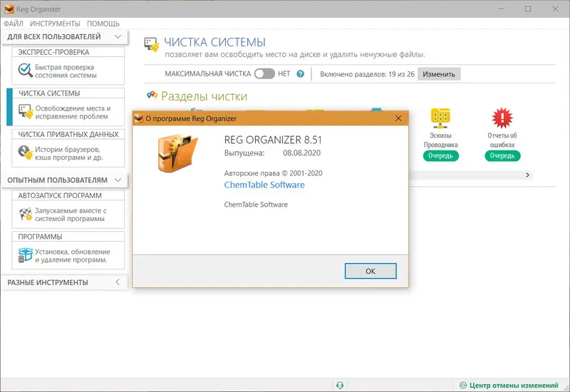Collapse the ОПЫТНЫМ ПОЛЬЗОВАТЕЛЯМ section
The width and height of the screenshot is (570, 392).
click(x=118, y=180)
